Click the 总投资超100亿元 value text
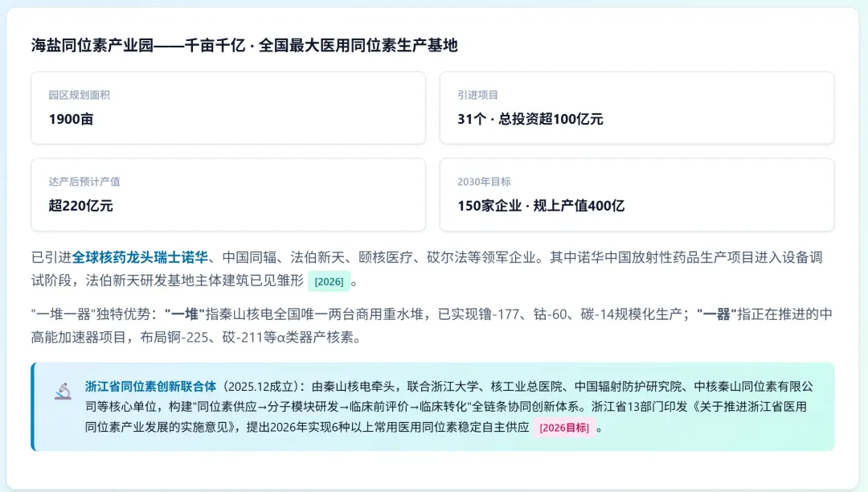 tap(551, 119)
